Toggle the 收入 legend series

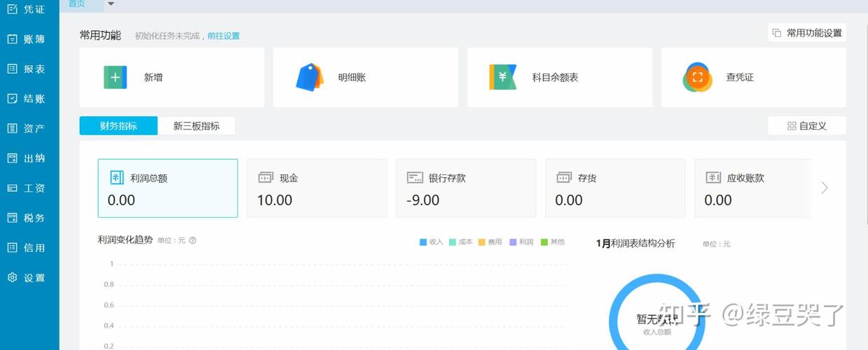[x=432, y=242]
